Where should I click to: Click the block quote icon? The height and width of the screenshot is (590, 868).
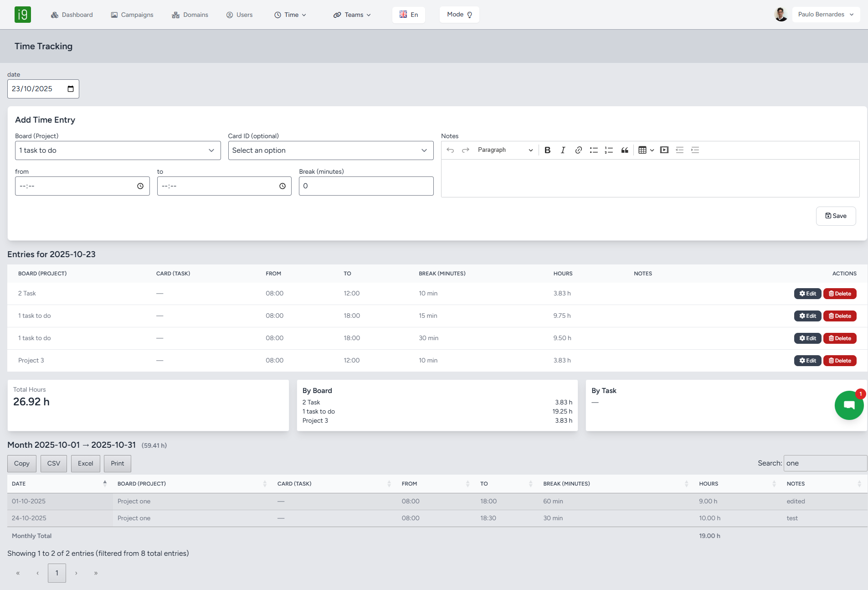click(625, 150)
